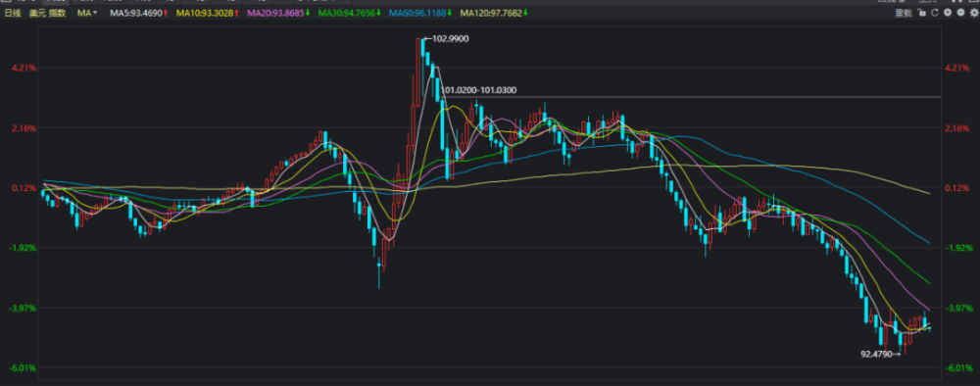Expand the MA indicator dropdown
980x386 pixels.
click(x=87, y=13)
